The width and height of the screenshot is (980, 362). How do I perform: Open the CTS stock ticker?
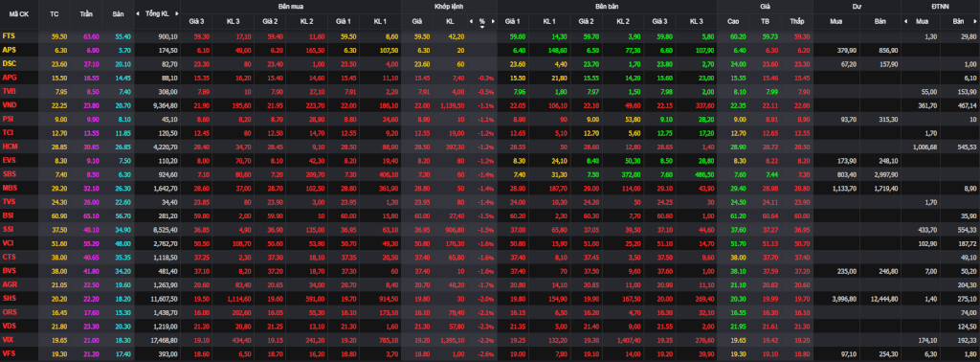[9, 257]
